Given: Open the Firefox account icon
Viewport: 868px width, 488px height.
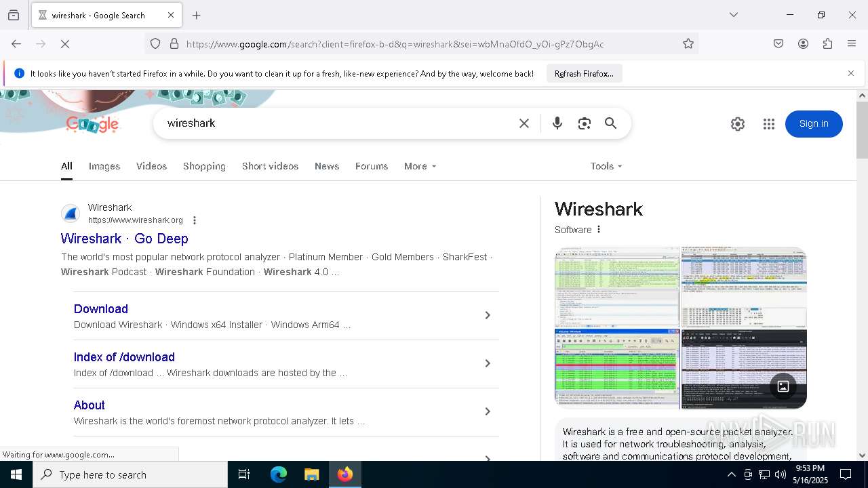Looking at the screenshot, I should click(x=803, y=44).
